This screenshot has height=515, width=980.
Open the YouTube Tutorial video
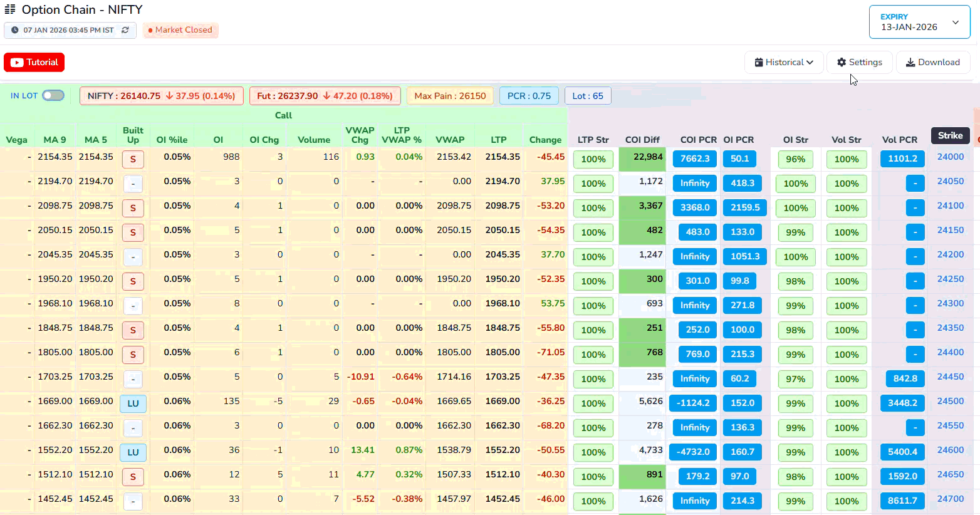point(34,62)
